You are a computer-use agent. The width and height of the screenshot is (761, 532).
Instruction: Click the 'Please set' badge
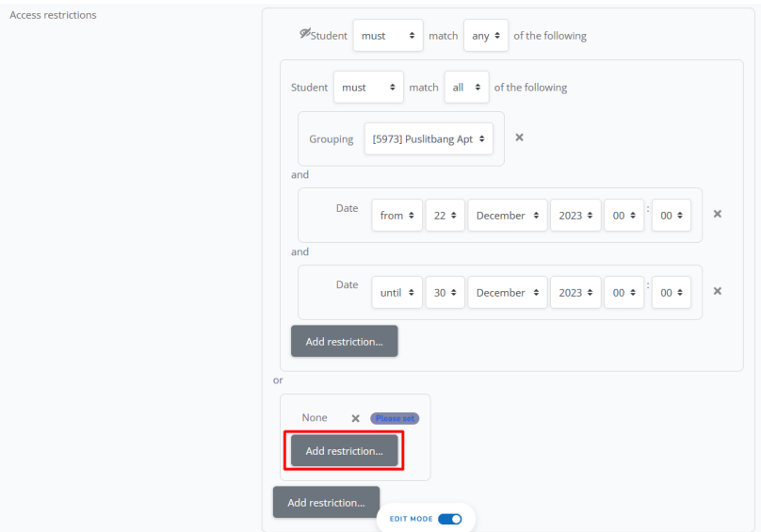coord(395,418)
